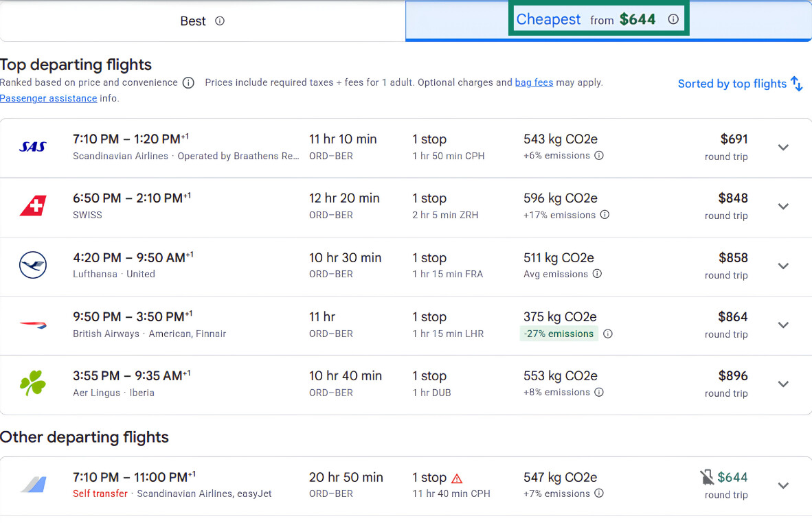
Task: Click 'Lufthansa · United' carrier text
Action: pyautogui.click(x=114, y=274)
